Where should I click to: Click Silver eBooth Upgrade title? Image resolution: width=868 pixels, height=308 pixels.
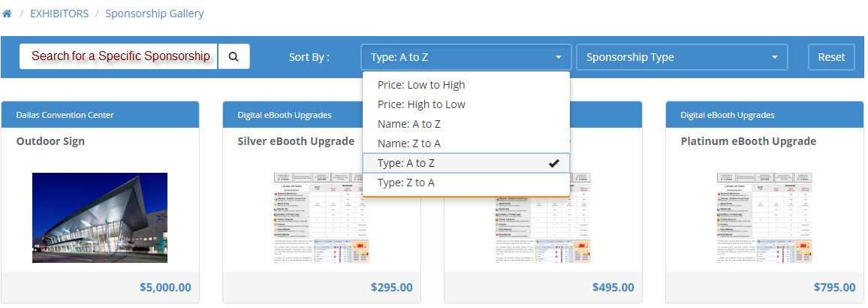pos(296,141)
